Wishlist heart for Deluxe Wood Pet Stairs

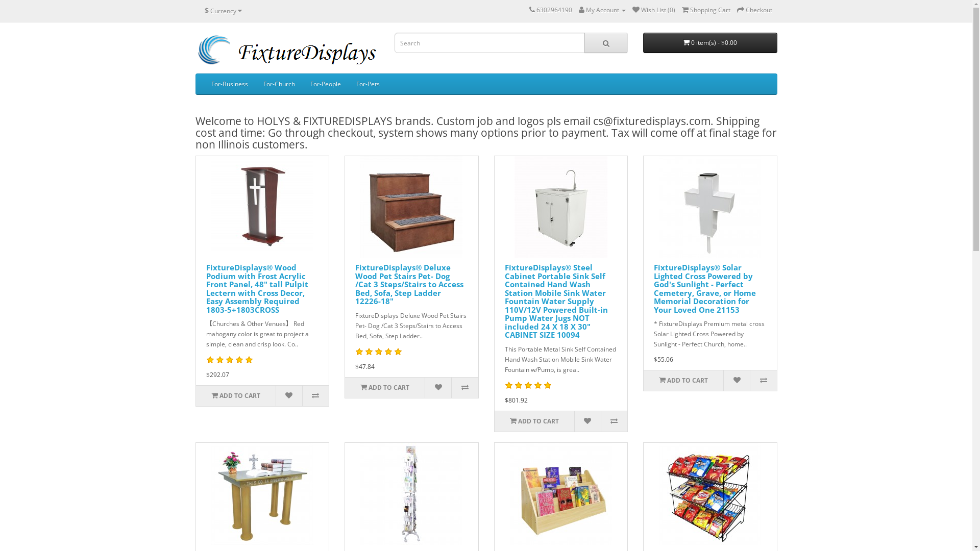tap(438, 388)
